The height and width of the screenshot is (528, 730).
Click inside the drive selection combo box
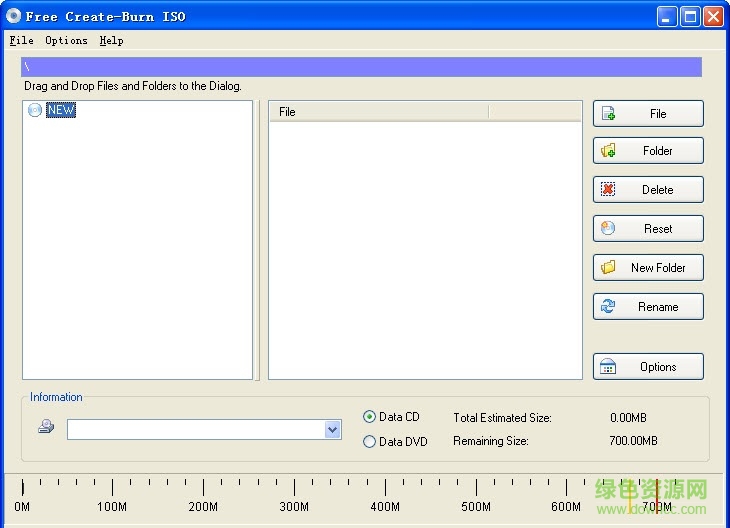point(196,430)
